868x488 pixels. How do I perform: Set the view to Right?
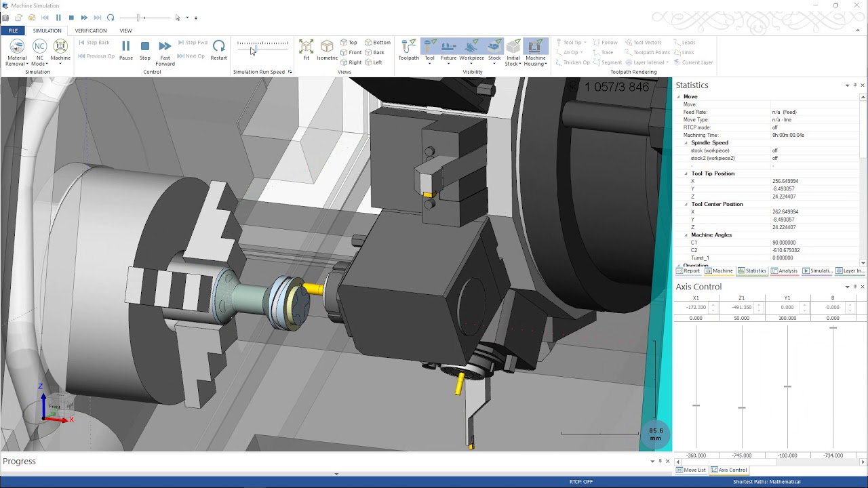[x=351, y=62]
